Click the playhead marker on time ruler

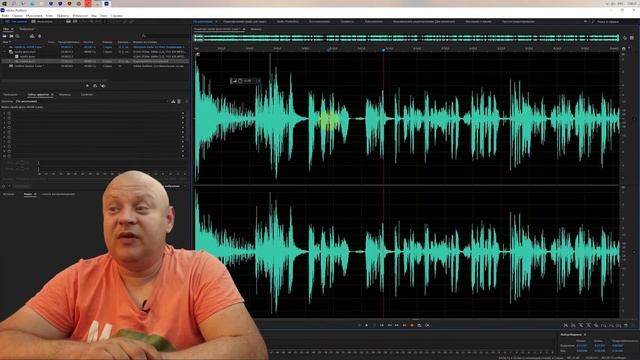coord(383,49)
